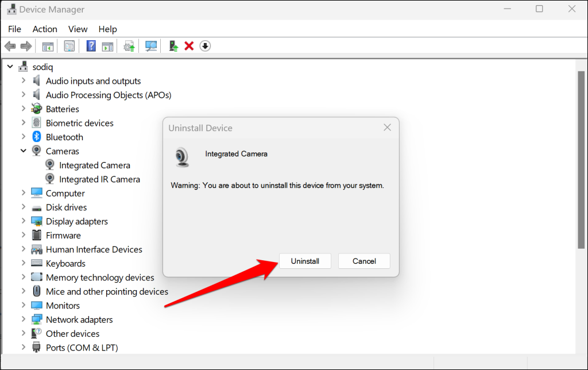Select the Other devices label
The image size is (588, 370).
pos(72,334)
